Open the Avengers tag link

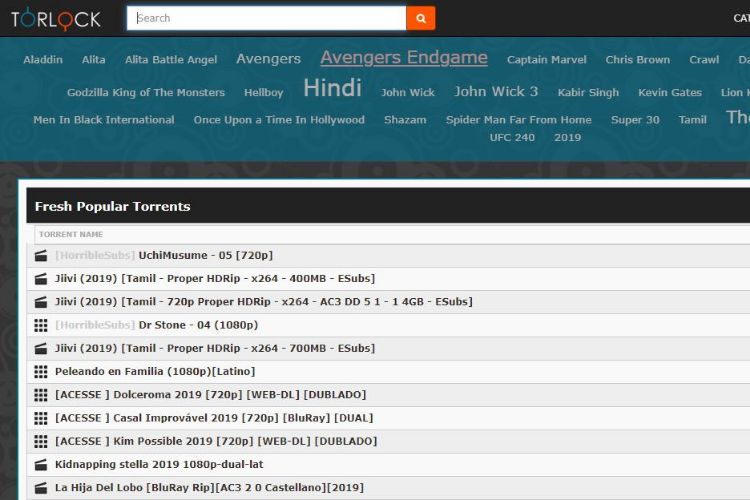[x=268, y=59]
